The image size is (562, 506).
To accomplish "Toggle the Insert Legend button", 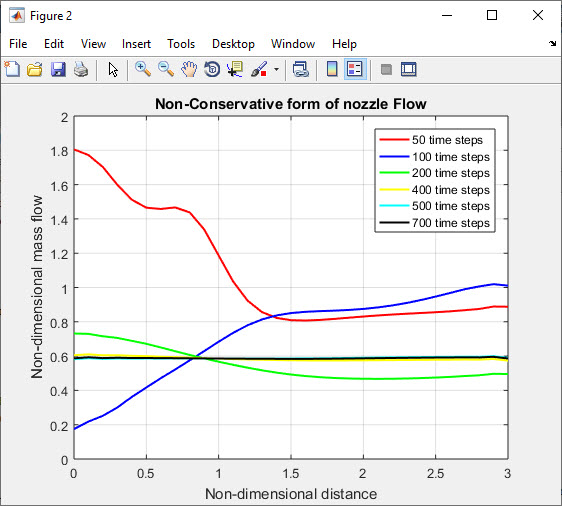I will pos(355,69).
